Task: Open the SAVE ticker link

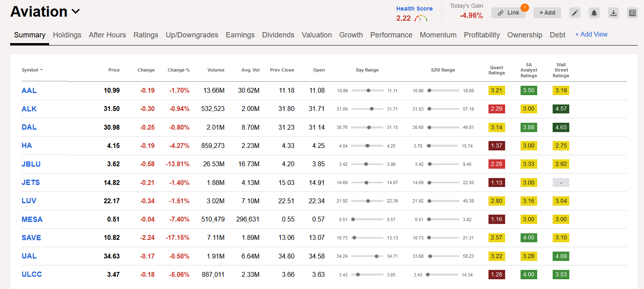Action: click(x=31, y=238)
